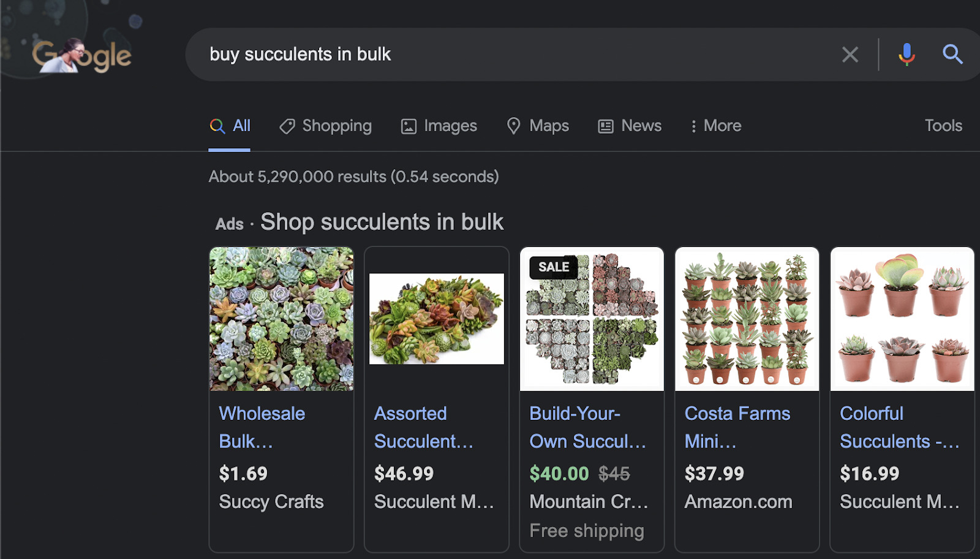Screen dimensions: 980x559
Task: Click the Maps pin icon
Action: click(514, 126)
